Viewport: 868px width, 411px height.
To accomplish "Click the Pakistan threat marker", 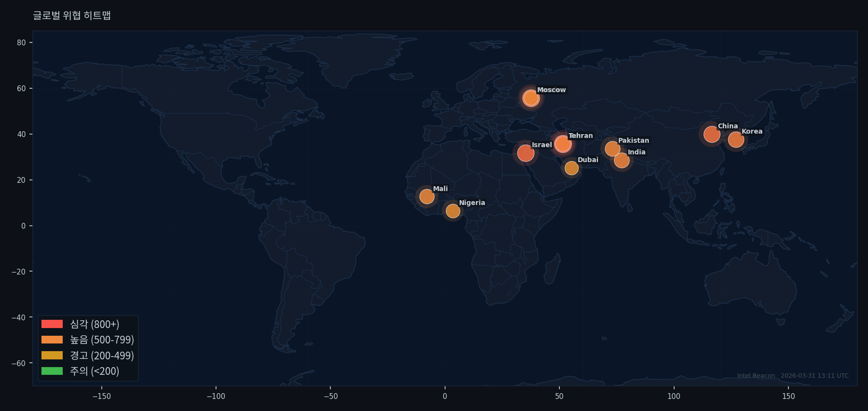I will tap(612, 149).
